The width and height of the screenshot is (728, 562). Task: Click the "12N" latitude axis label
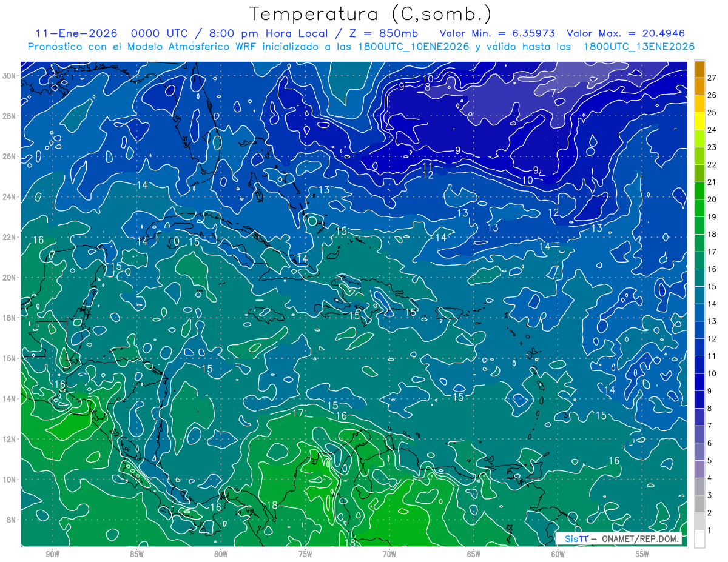tap(10, 439)
